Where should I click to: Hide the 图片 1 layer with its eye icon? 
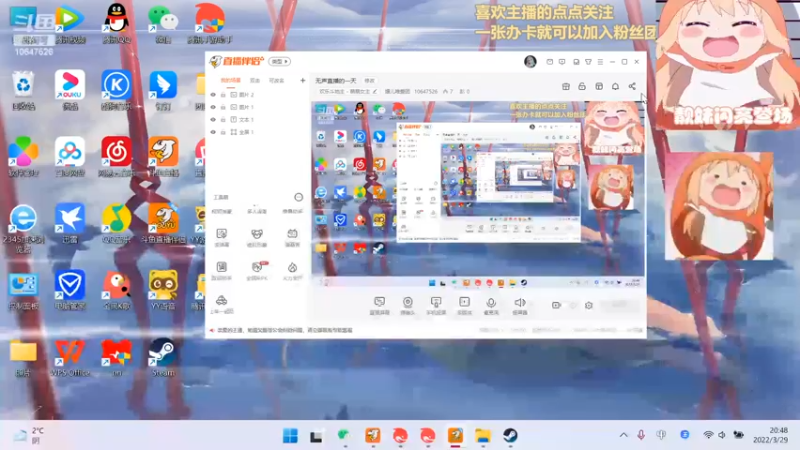pos(213,107)
